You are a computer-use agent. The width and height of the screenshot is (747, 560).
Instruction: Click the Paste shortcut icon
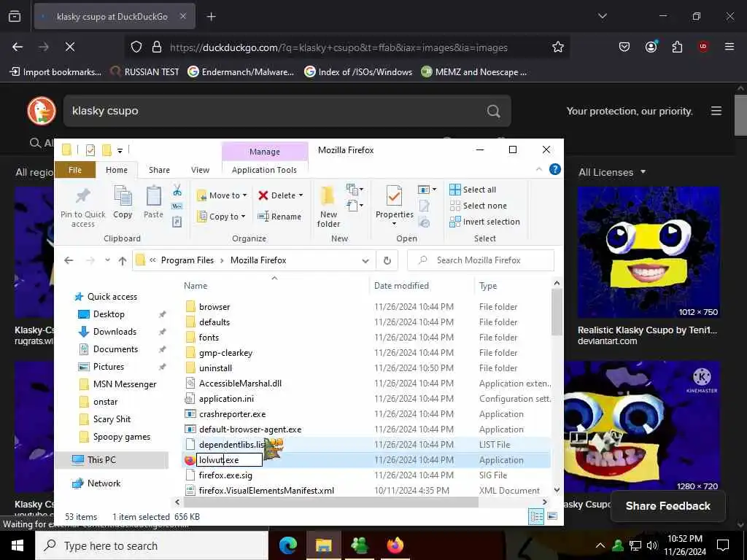pos(177,222)
